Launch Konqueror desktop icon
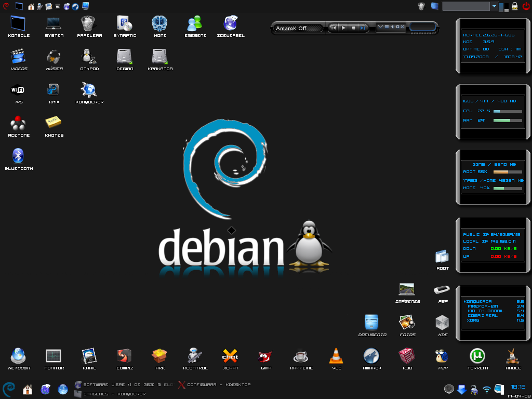The height and width of the screenshot is (399, 532). click(x=88, y=90)
